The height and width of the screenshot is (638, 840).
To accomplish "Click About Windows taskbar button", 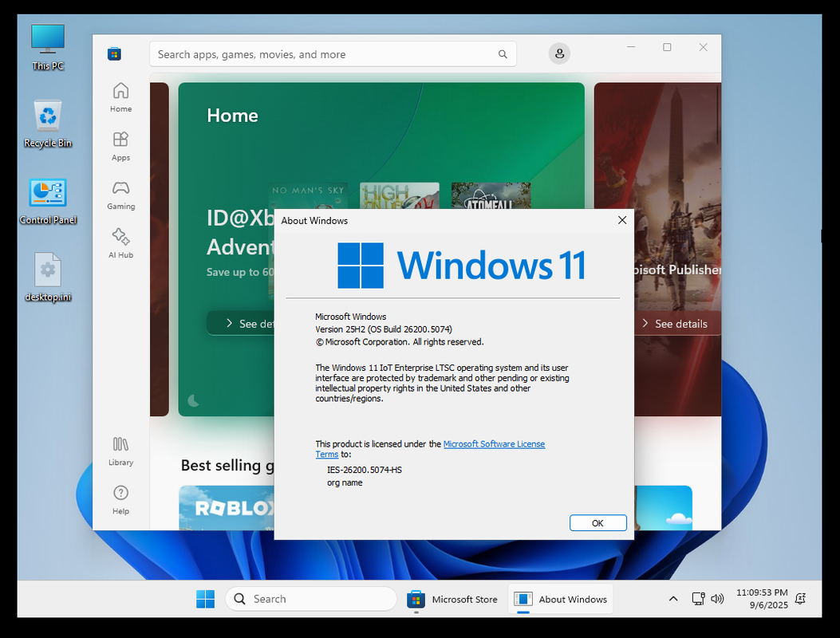I will click(560, 599).
